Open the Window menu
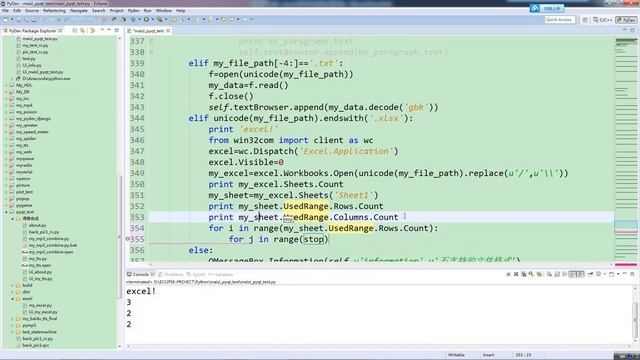The height and width of the screenshot is (360, 640). (x=164, y=11)
